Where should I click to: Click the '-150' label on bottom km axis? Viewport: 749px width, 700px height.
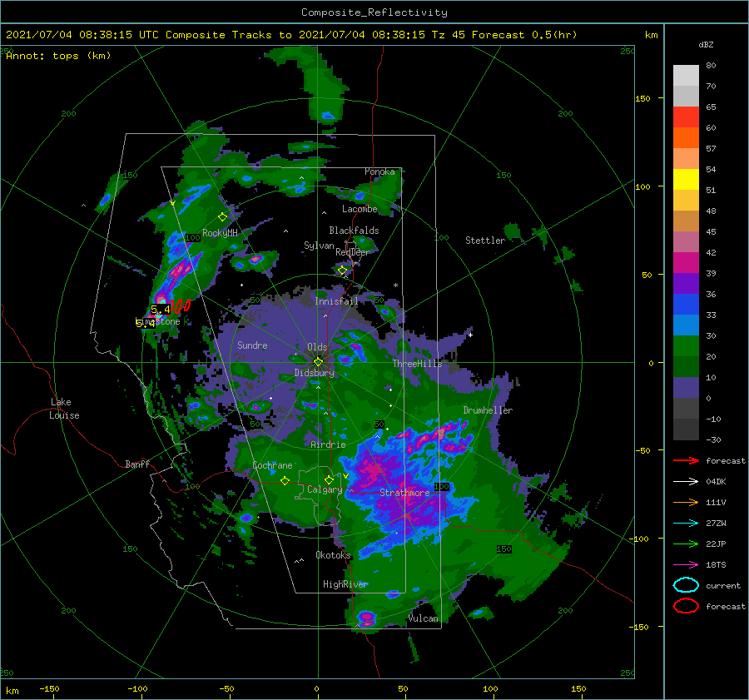pyautogui.click(x=49, y=688)
